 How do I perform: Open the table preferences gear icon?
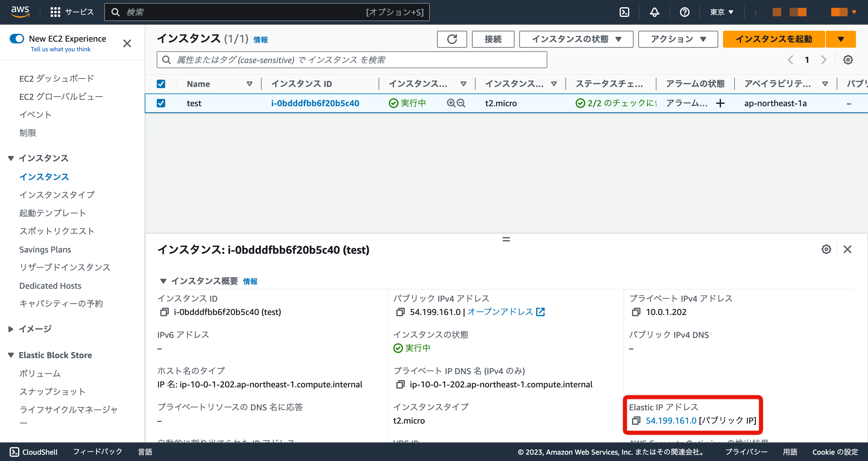pyautogui.click(x=848, y=60)
